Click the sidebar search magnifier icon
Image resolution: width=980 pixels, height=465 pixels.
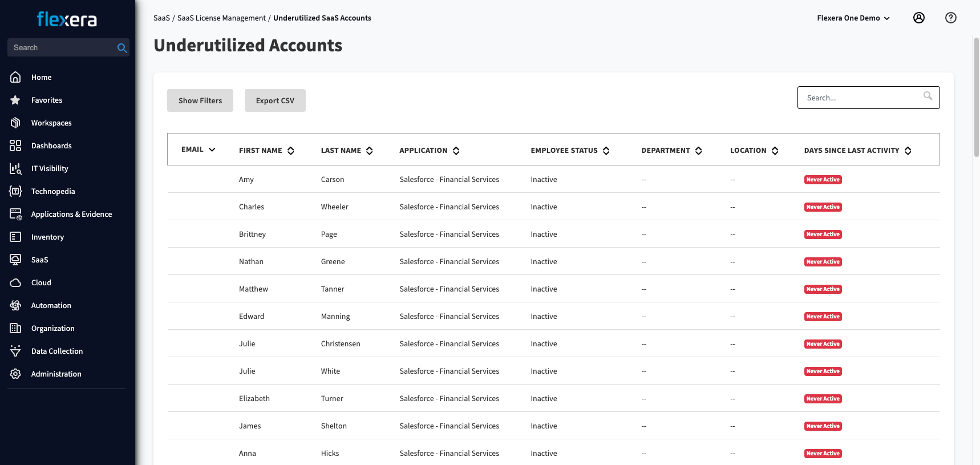pyautogui.click(x=122, y=48)
